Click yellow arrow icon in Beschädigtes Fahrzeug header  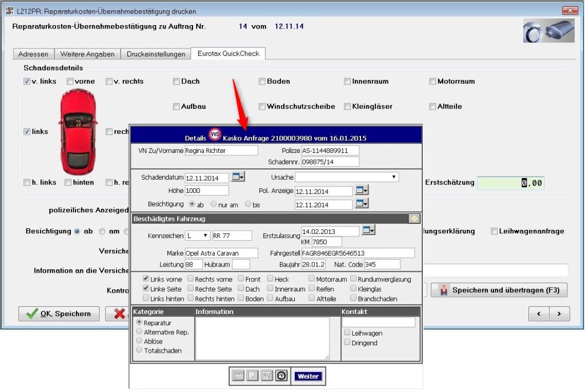(414, 219)
